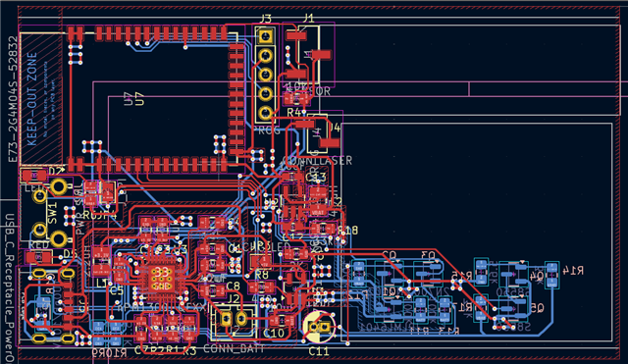Select the L1 inductor label
This screenshot has height=364, width=628.
[102, 284]
